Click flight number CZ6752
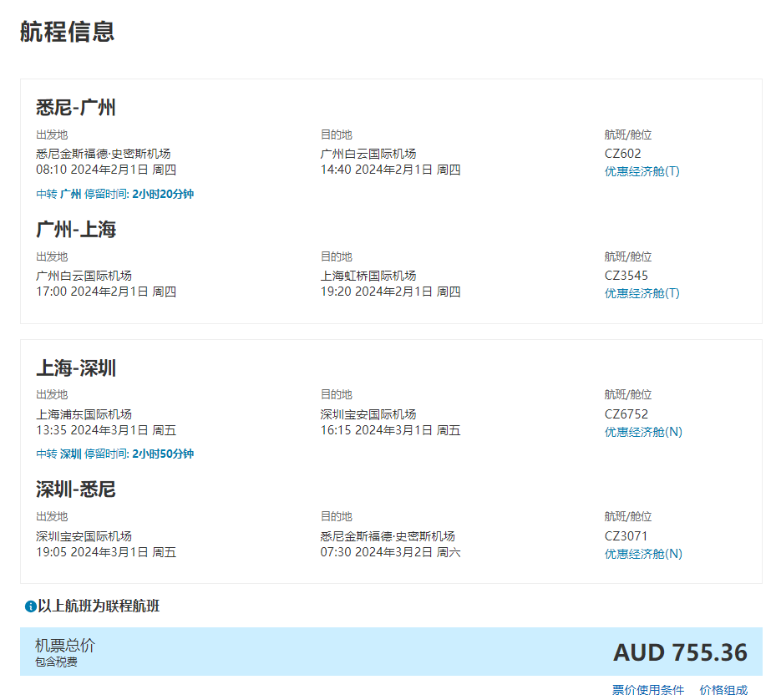The width and height of the screenshot is (776, 700). pos(626,414)
